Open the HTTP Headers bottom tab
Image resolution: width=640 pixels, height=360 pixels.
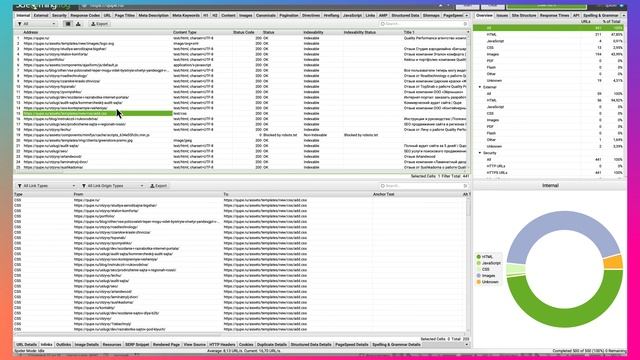[x=222, y=344]
